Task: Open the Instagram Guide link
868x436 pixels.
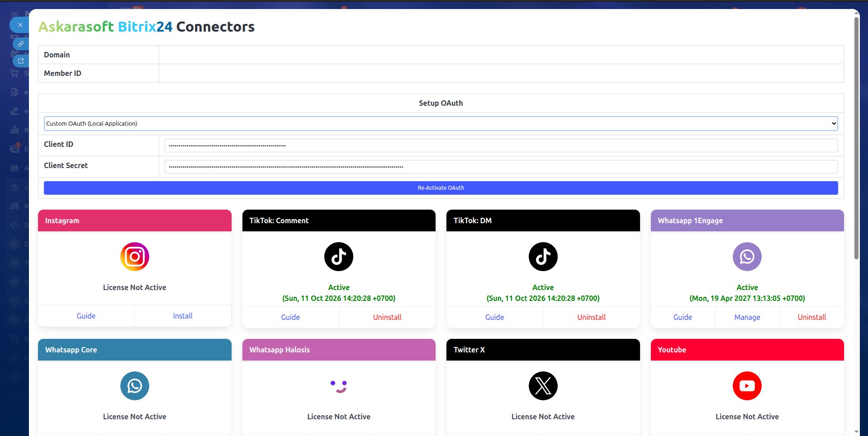Action: (x=86, y=316)
